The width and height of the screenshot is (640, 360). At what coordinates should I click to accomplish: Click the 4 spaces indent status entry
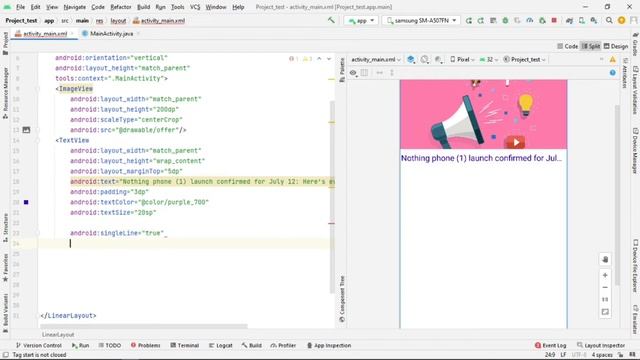click(x=602, y=355)
